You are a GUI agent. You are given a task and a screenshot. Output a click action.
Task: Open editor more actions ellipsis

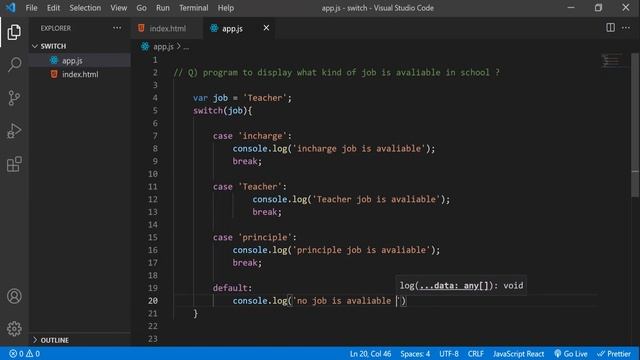coord(626,28)
